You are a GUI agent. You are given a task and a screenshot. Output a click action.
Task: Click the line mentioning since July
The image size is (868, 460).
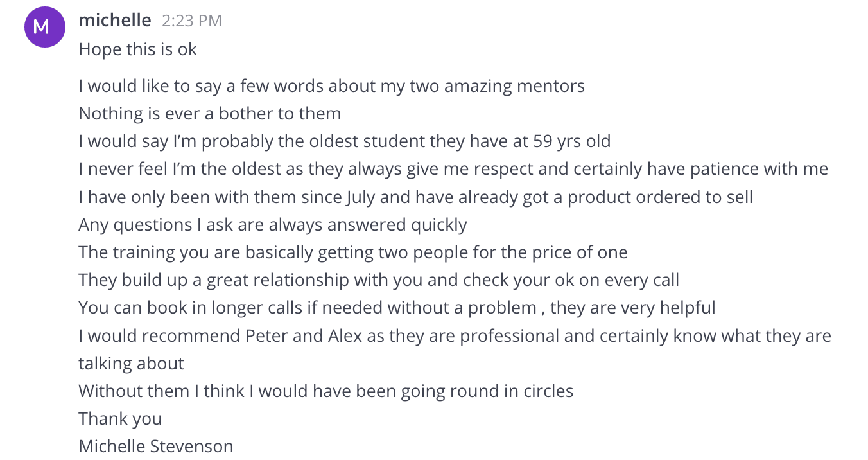415,197
